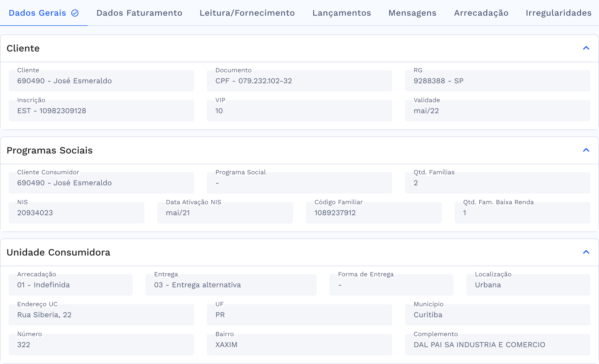Open the Mensagens tab
Screen dimensions: 599x364
pos(412,13)
